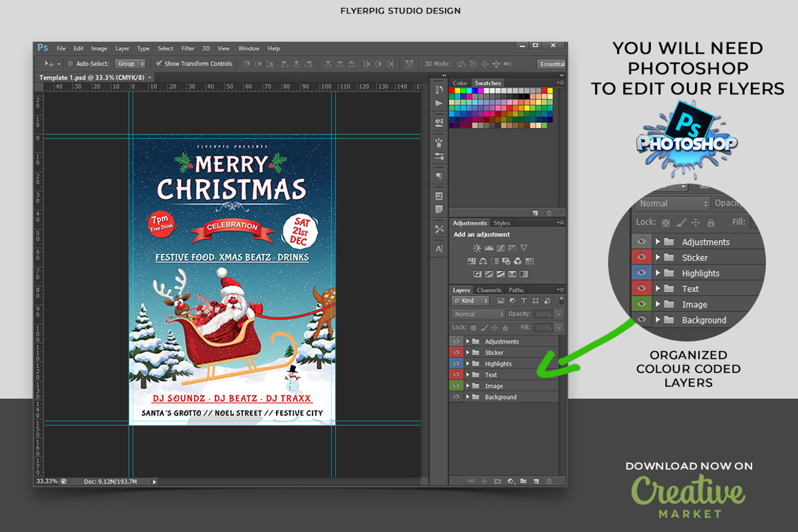
Task: Hide the Sticker layer group
Action: [456, 352]
